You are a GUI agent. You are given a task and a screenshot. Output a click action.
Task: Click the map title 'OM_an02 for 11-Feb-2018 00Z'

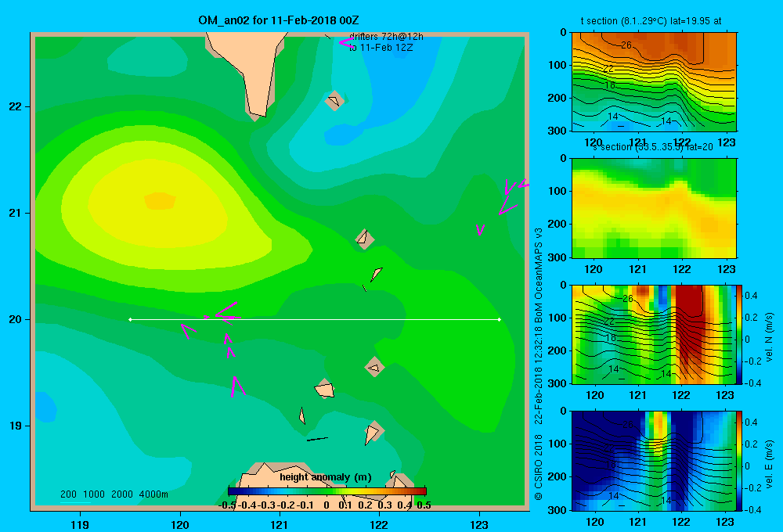tap(278, 20)
